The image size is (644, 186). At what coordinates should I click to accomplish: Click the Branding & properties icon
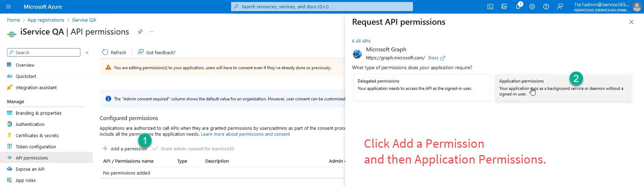click(9, 113)
